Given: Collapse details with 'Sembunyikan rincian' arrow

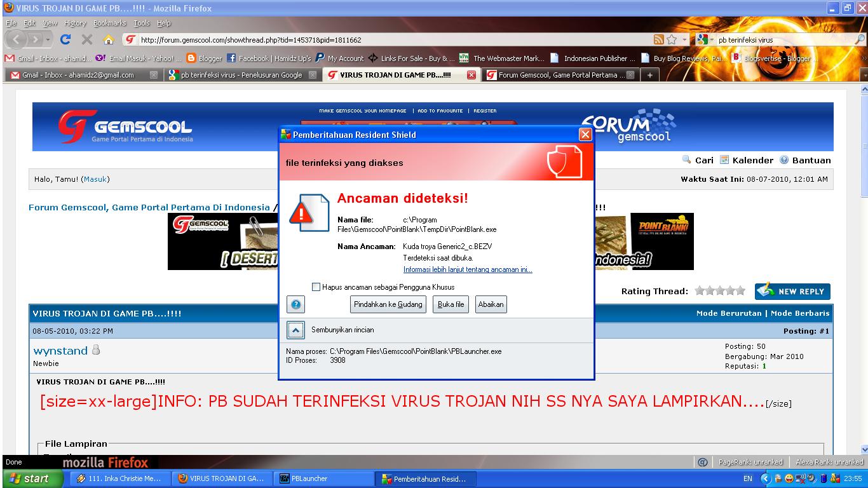Looking at the screenshot, I should tap(295, 330).
